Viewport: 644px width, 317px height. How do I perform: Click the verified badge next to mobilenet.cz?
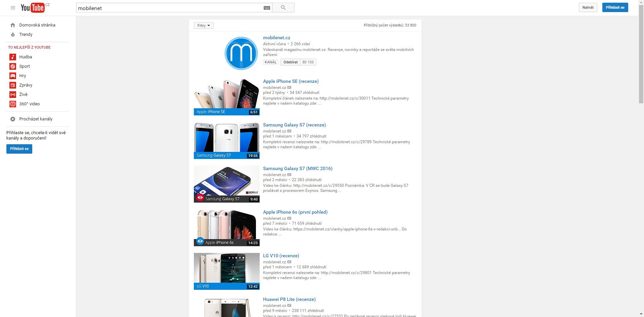289,87
